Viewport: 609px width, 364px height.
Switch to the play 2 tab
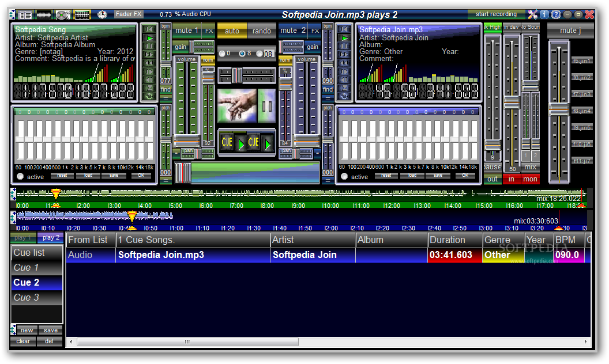(x=51, y=237)
